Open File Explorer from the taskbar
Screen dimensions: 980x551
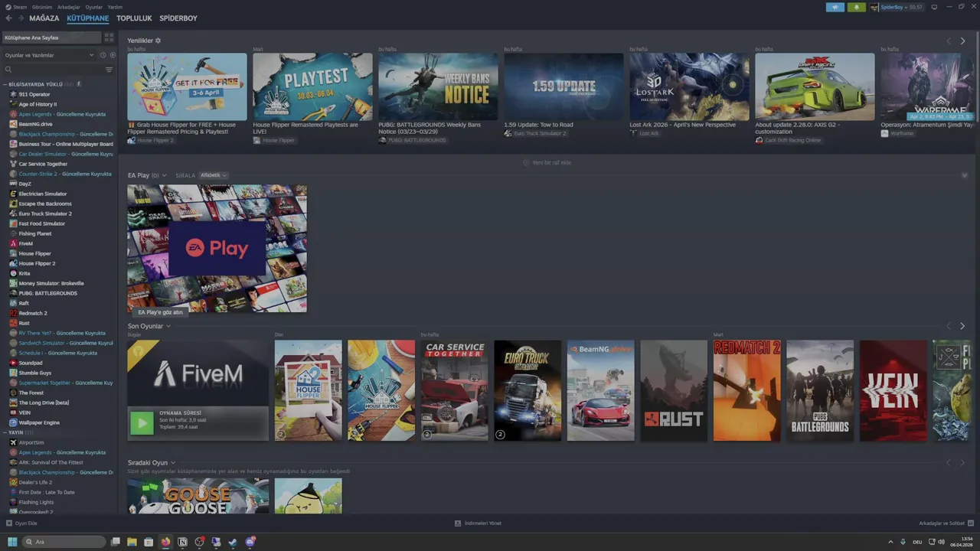132,542
